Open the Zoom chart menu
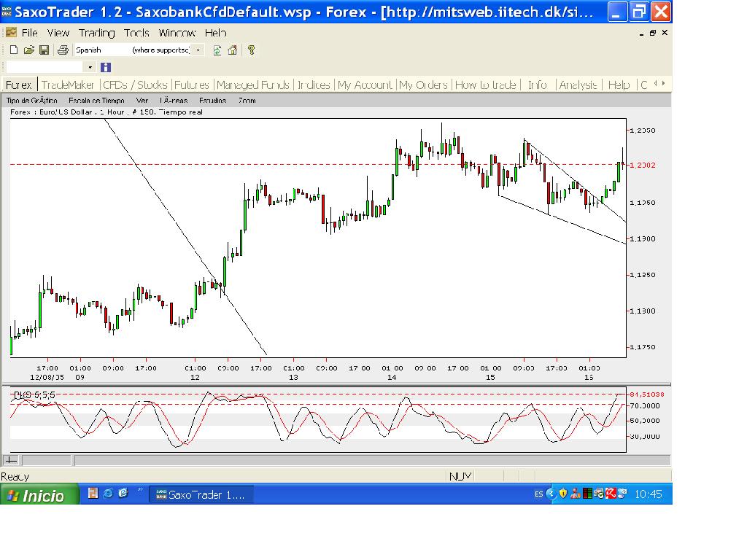The width and height of the screenshot is (747, 560). (x=247, y=101)
